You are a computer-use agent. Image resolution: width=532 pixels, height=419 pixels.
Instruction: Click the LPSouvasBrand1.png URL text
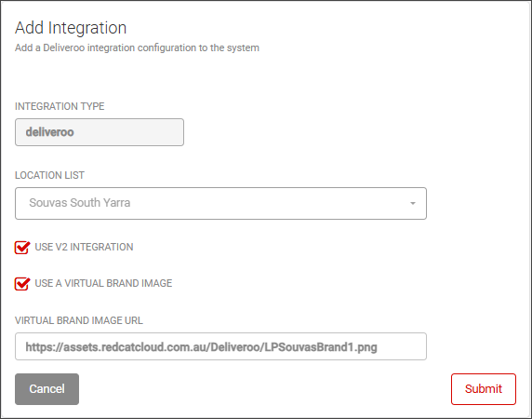point(202,347)
